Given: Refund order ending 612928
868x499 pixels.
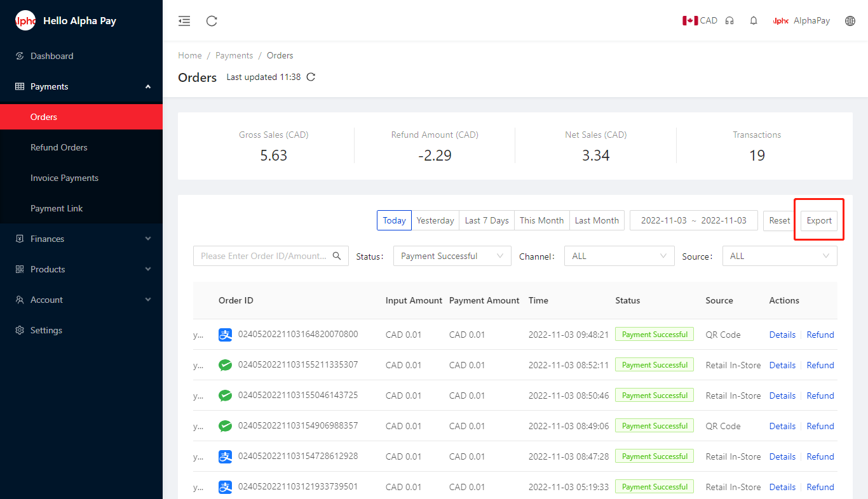Looking at the screenshot, I should [820, 456].
